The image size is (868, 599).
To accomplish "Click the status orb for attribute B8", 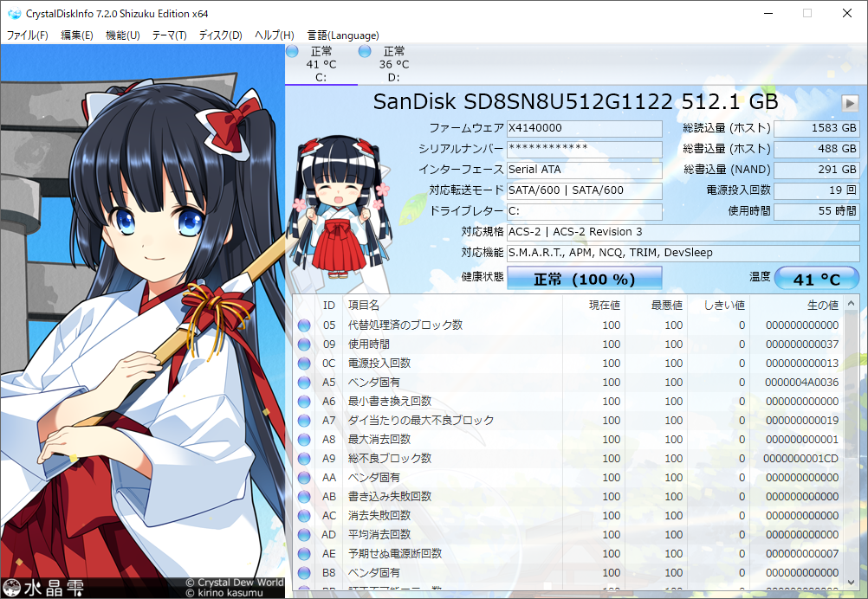I will [x=304, y=573].
